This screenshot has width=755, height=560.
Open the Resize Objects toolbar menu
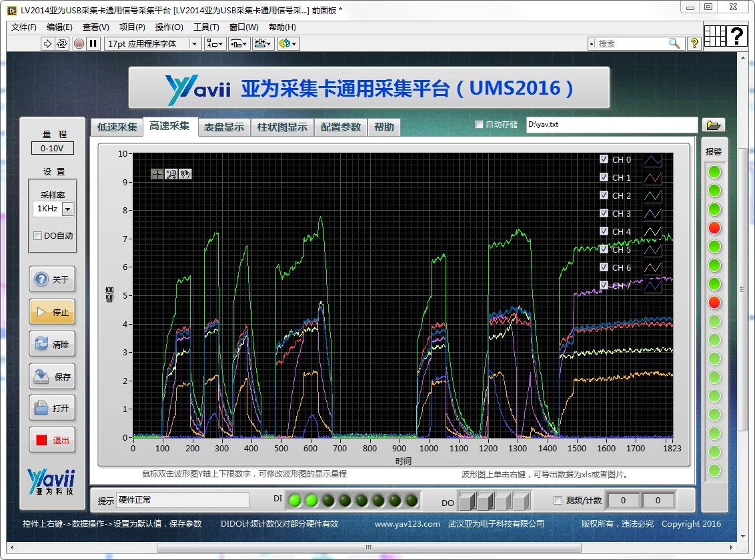[x=263, y=44]
